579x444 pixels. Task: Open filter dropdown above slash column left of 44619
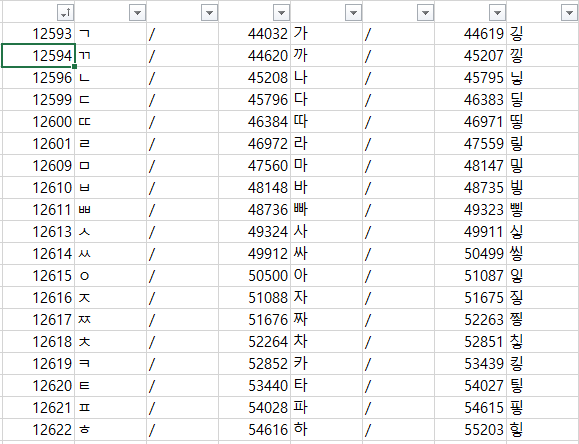(x=425, y=13)
